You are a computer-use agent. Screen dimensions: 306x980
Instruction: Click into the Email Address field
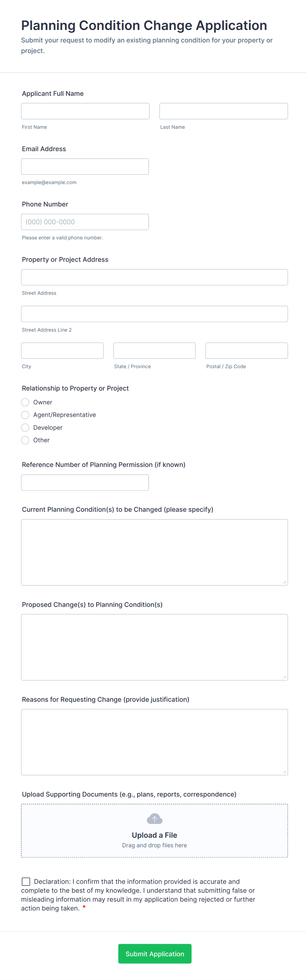(85, 167)
